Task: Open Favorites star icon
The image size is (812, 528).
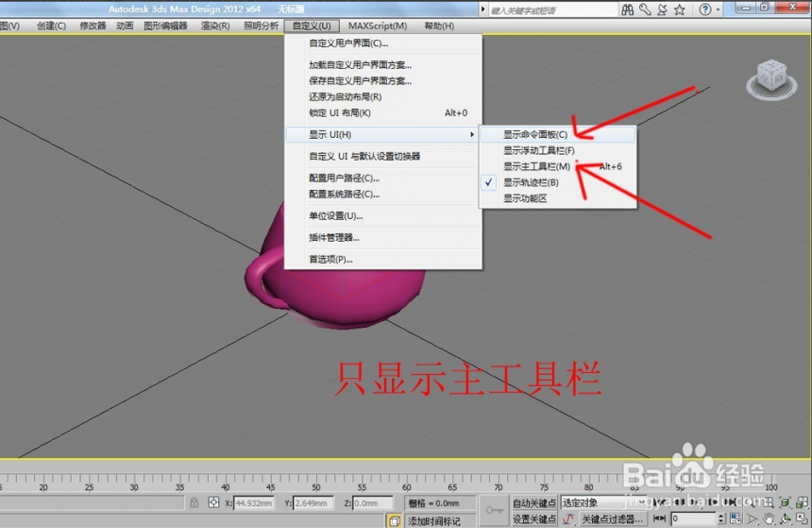Action: [x=680, y=9]
